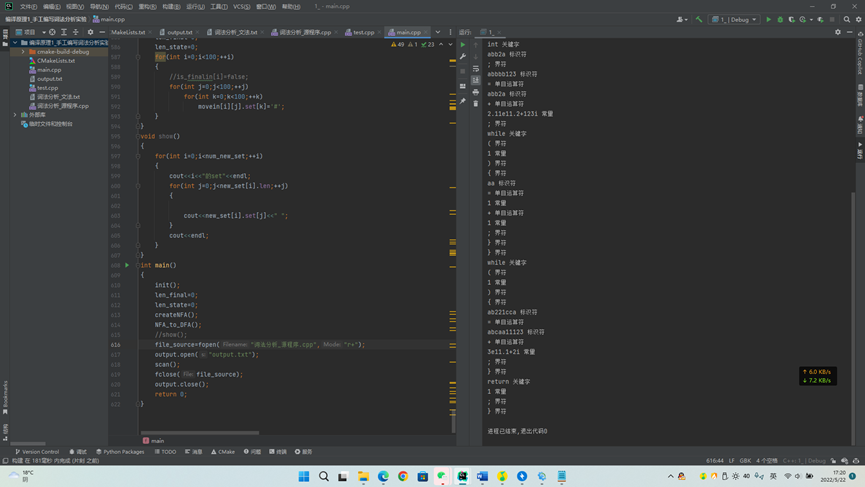Click the green Run button in main toolbar

(769, 19)
